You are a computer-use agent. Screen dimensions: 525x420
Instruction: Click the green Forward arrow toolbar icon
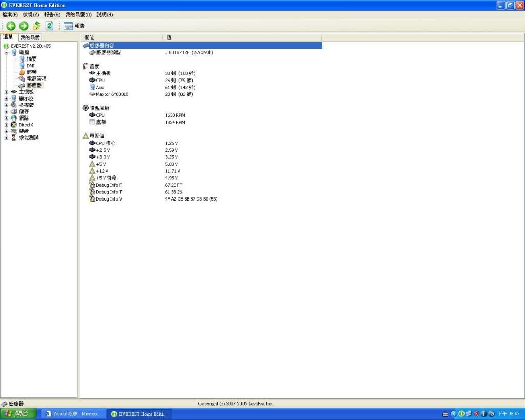pyautogui.click(x=24, y=26)
